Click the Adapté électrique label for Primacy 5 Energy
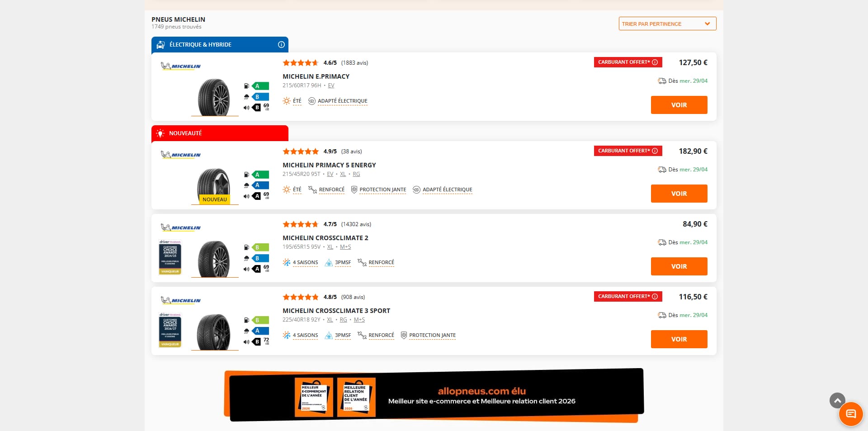868x431 pixels. (447, 189)
